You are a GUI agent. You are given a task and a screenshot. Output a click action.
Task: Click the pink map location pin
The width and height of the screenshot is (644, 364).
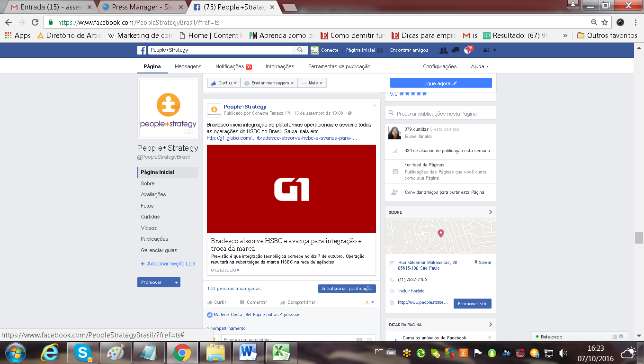(x=441, y=233)
